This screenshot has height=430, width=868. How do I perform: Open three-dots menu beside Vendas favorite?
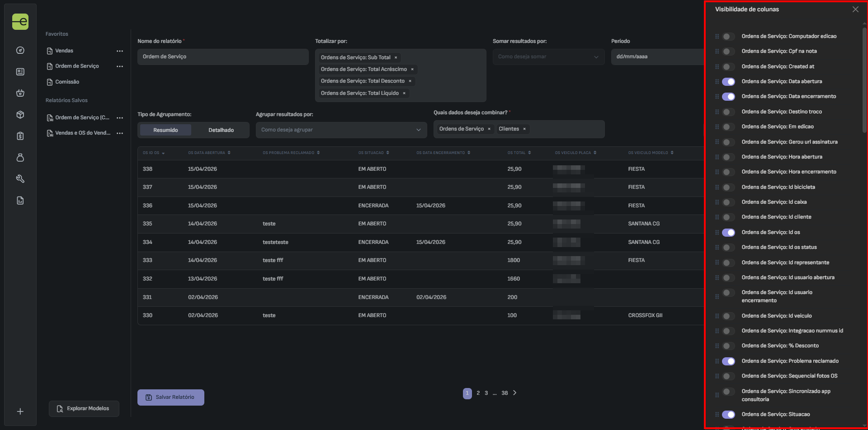120,51
